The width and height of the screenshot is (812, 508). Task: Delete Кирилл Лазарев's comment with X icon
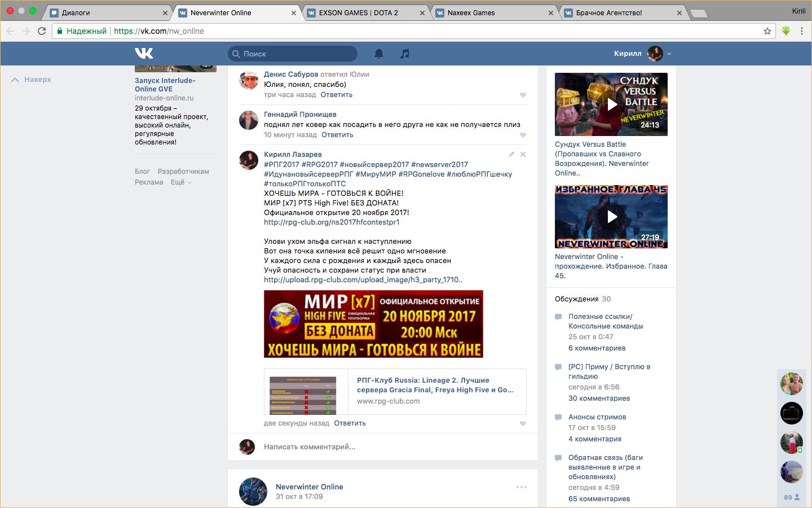click(523, 154)
